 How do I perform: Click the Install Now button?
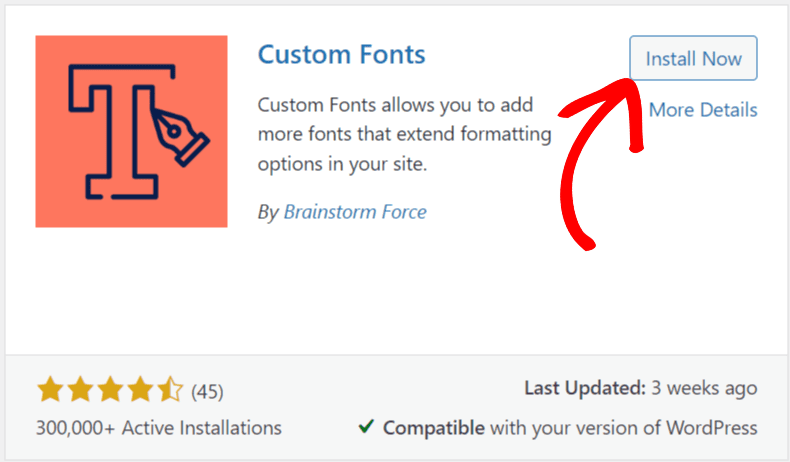pyautogui.click(x=693, y=58)
